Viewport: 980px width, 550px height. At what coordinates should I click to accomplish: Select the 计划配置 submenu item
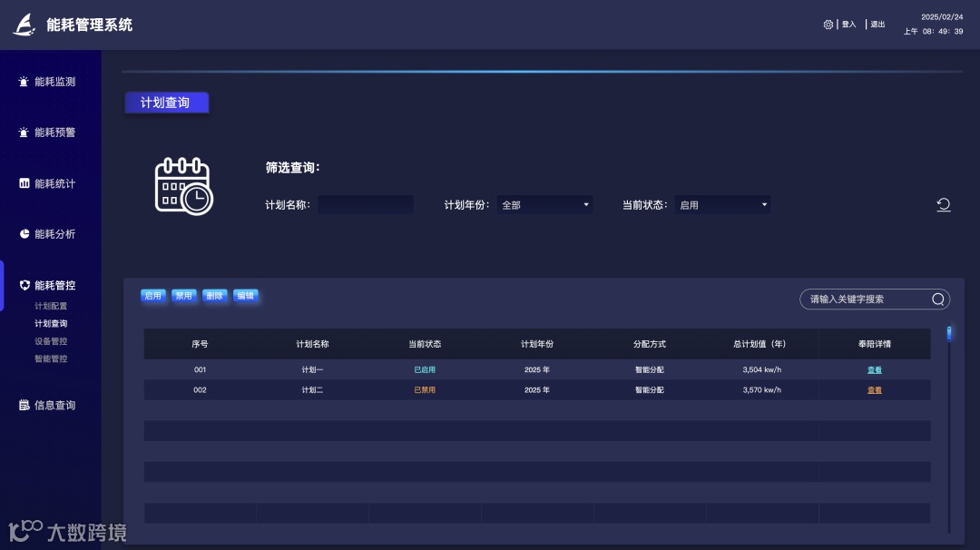click(x=51, y=306)
